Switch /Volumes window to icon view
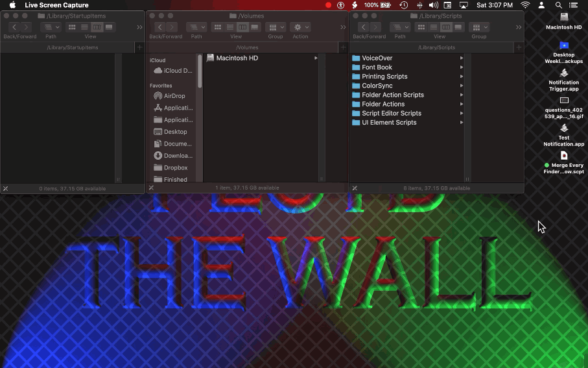This screenshot has width=588, height=368. [217, 27]
